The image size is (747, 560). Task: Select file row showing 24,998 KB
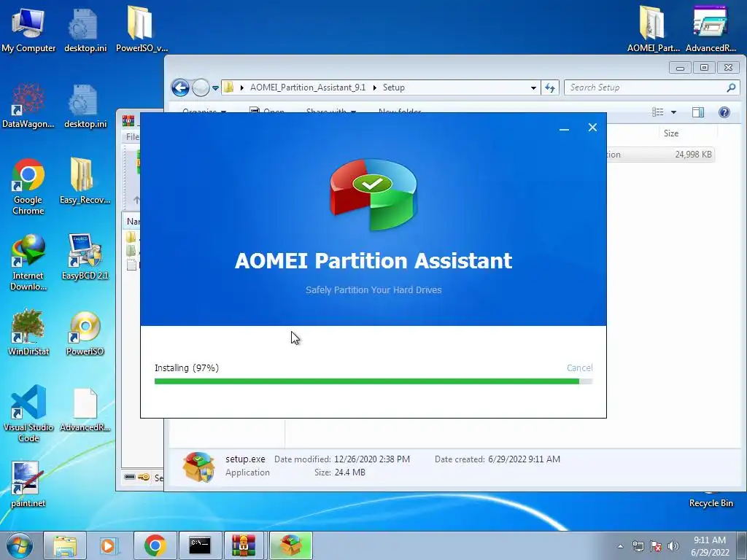pos(660,155)
